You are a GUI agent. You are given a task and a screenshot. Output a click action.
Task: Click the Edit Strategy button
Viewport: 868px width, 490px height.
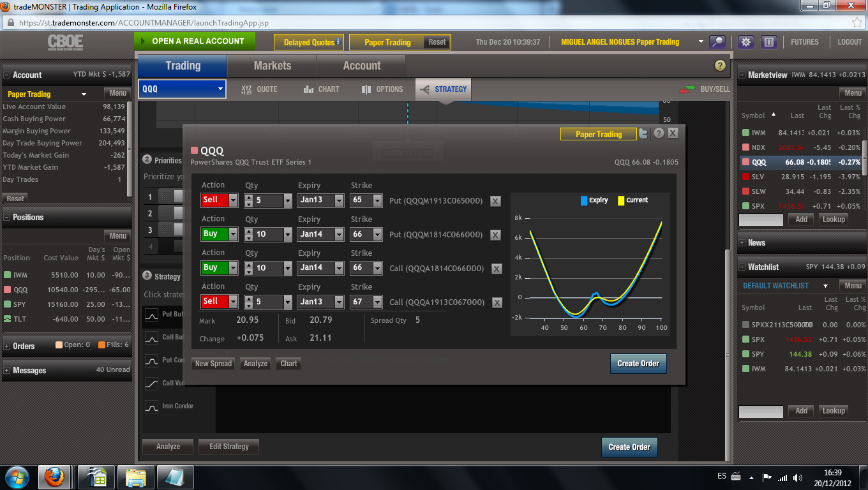pyautogui.click(x=229, y=447)
